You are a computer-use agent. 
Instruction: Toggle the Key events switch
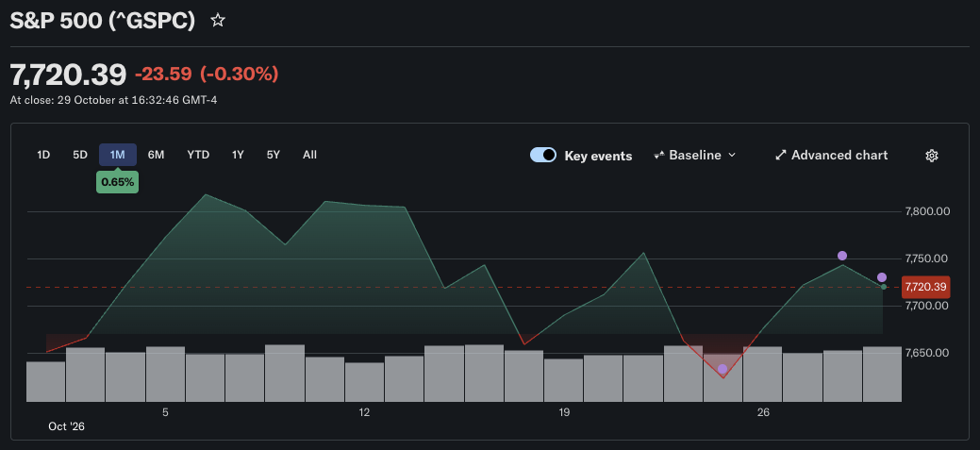click(543, 155)
